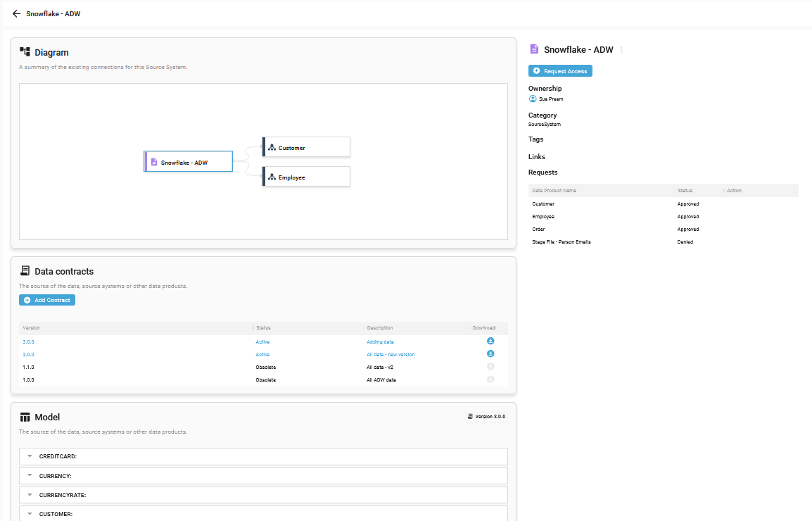Download contract version 2.0.0
This screenshot has height=521, width=812.
[x=490, y=353]
